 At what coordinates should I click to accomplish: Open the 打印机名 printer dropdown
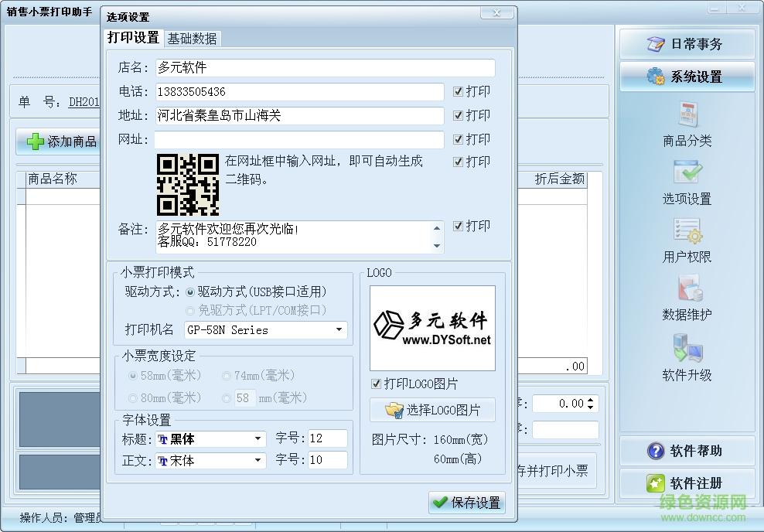339,330
